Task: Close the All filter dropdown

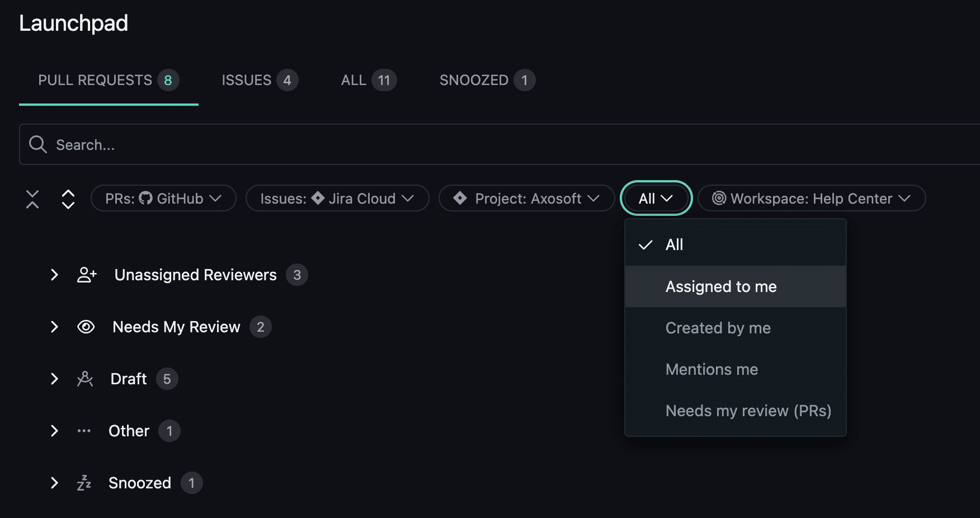Action: click(656, 198)
